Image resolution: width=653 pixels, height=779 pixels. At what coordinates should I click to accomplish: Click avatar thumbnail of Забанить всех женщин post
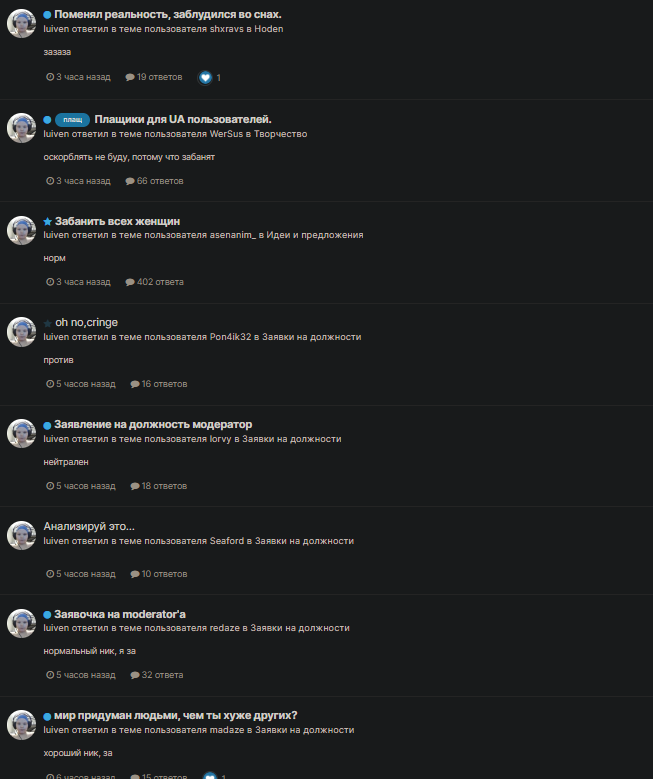pyautogui.click(x=21, y=230)
